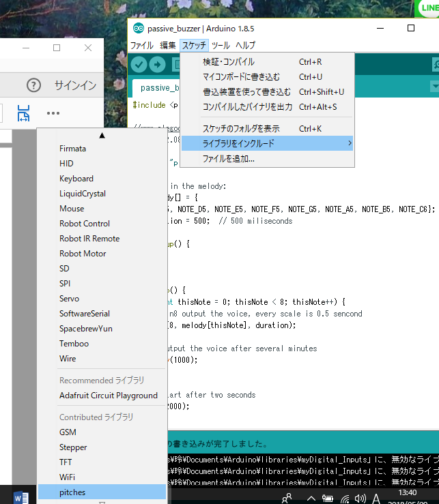
Task: Select the TFT library
Action: tap(102, 462)
